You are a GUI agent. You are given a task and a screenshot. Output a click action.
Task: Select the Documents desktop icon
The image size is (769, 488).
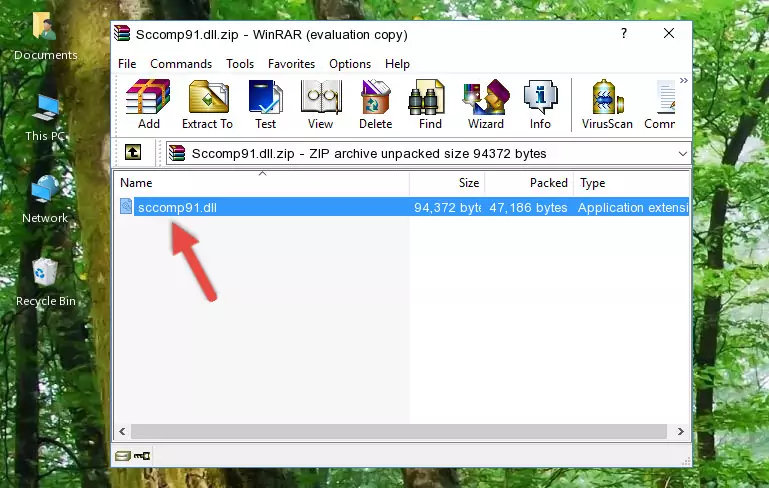[x=45, y=36]
